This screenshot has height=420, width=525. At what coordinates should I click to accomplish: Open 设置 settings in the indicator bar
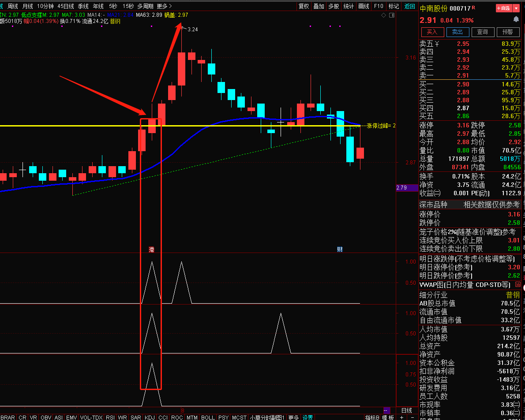tap(307, 417)
